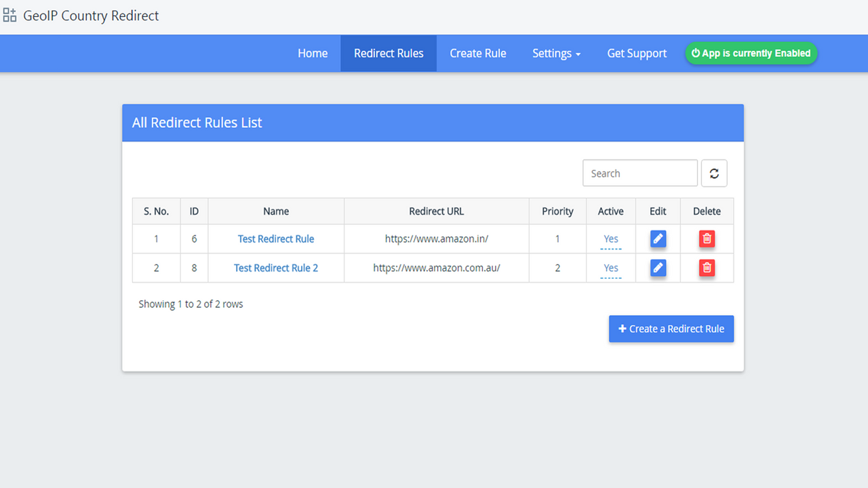Go to the Create Rule menu item
Viewport: 868px width, 488px height.
point(478,54)
